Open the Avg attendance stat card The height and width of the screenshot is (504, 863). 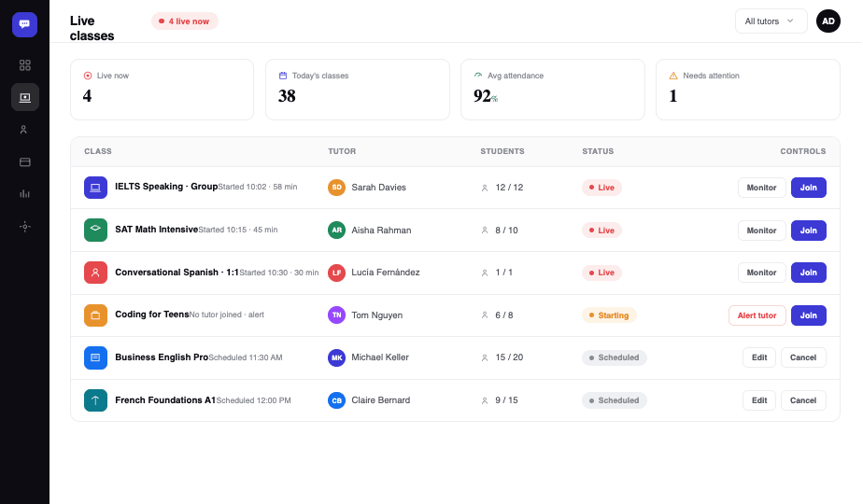click(553, 90)
